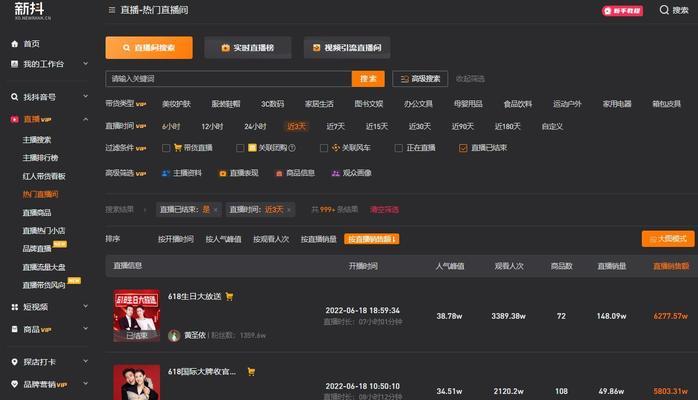Select the 近30天 time range
This screenshot has width=698, height=400.
click(420, 126)
